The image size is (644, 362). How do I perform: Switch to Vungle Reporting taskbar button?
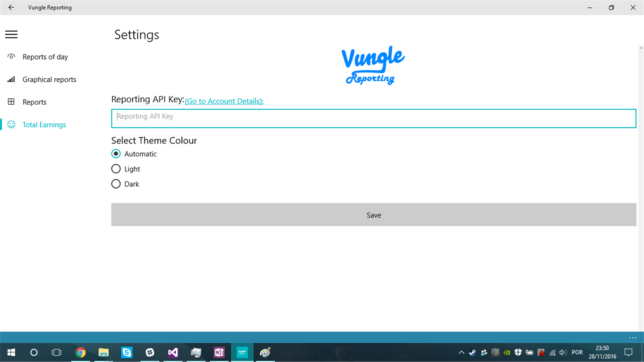tap(242, 353)
